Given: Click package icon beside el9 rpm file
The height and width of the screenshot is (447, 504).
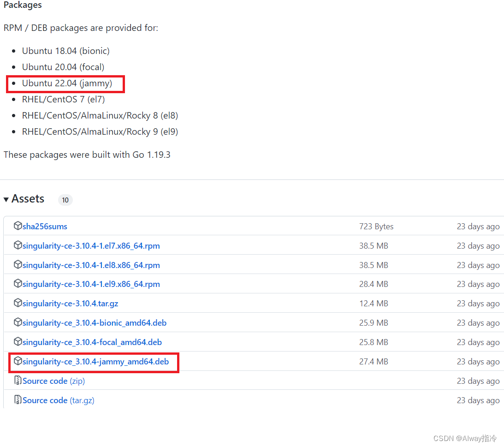Looking at the screenshot, I should point(18,283).
